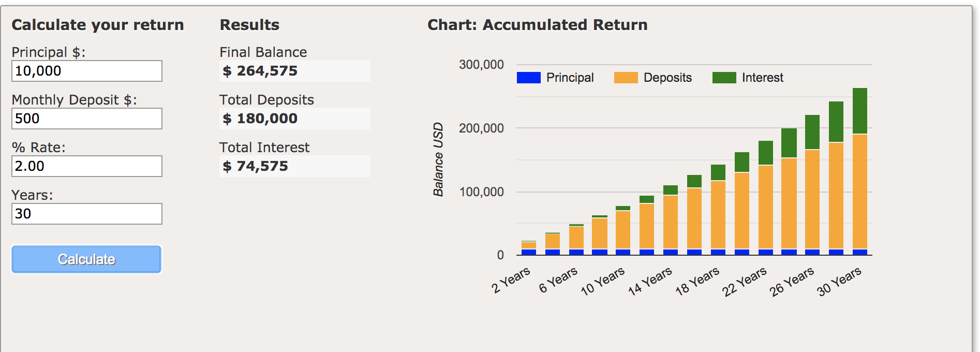This screenshot has height=352, width=980.
Task: Click the Final Balance result value
Action: tap(260, 71)
